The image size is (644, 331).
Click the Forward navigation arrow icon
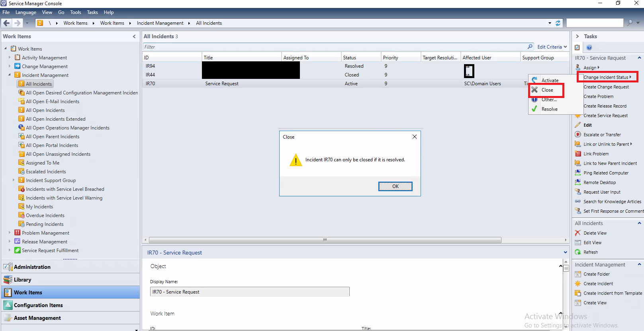coord(17,23)
